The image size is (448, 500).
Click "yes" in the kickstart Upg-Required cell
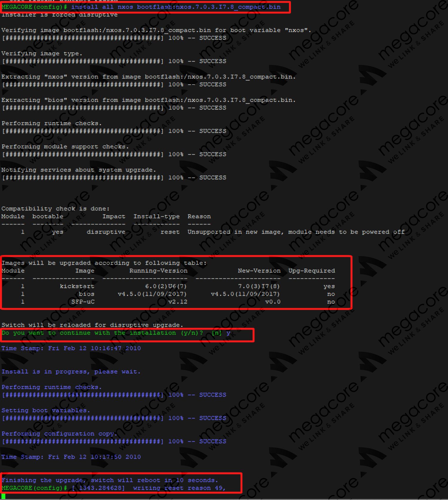329,286
